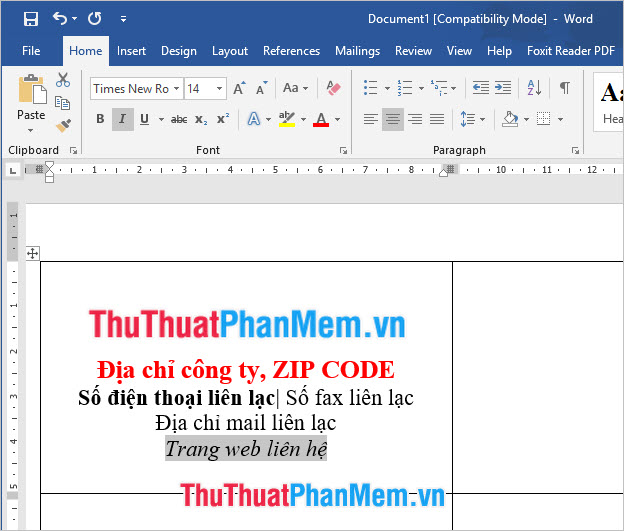Click the Copy icon
This screenshot has width=624, height=531.
[x=62, y=103]
